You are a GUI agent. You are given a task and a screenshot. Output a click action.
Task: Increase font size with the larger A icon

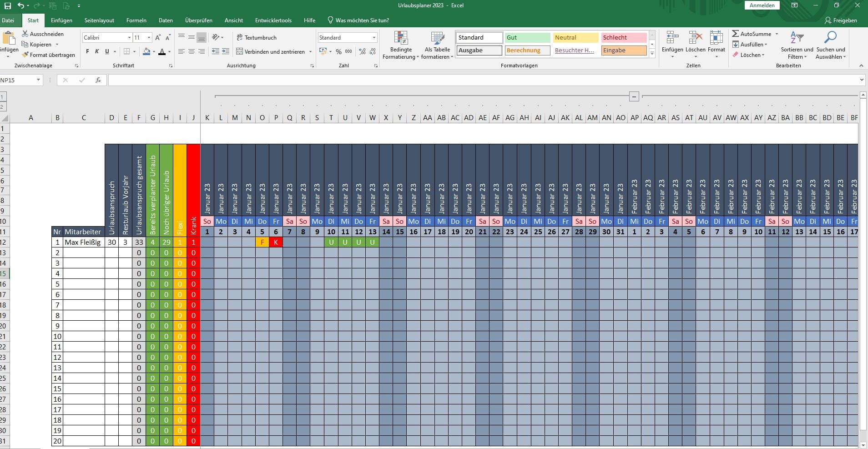[x=157, y=37]
